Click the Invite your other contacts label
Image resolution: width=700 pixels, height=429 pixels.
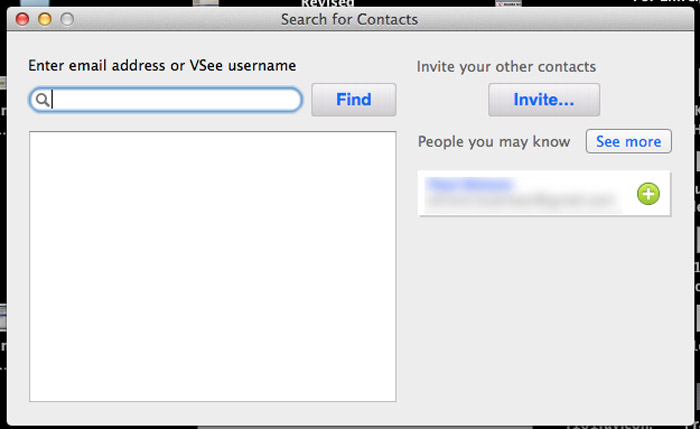pyautogui.click(x=506, y=67)
